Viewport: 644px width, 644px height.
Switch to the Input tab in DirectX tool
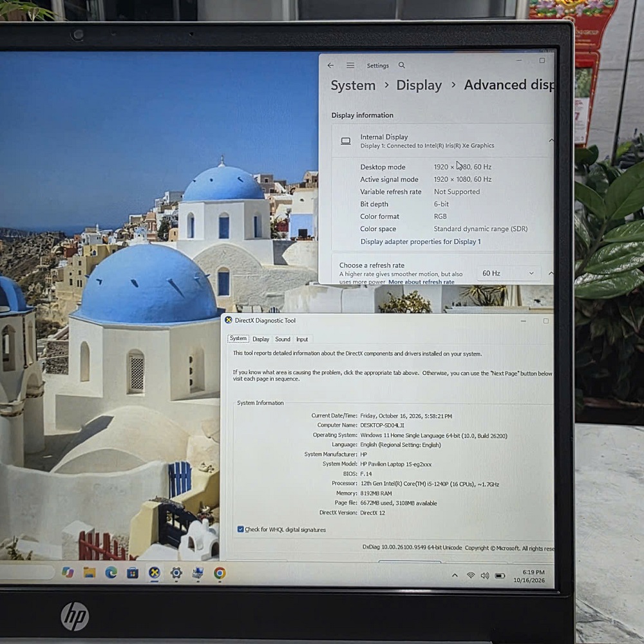point(302,339)
